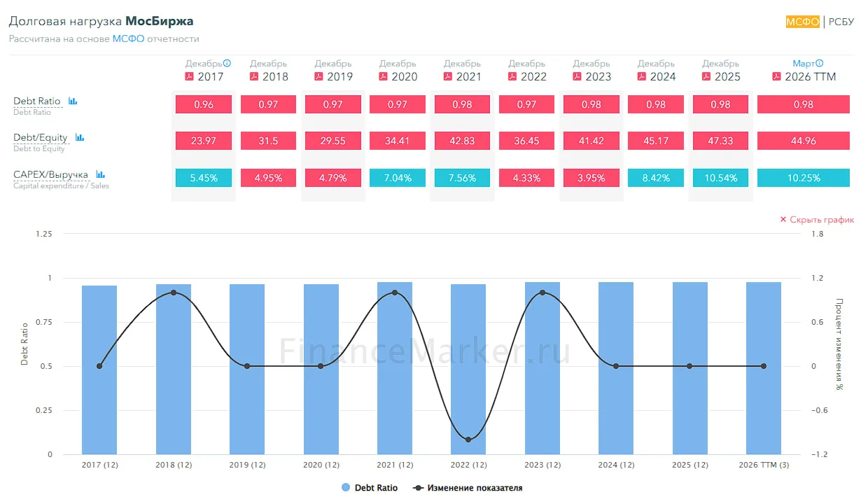
Task: Click Debt/Equity cell 31.5
Action: (268, 141)
